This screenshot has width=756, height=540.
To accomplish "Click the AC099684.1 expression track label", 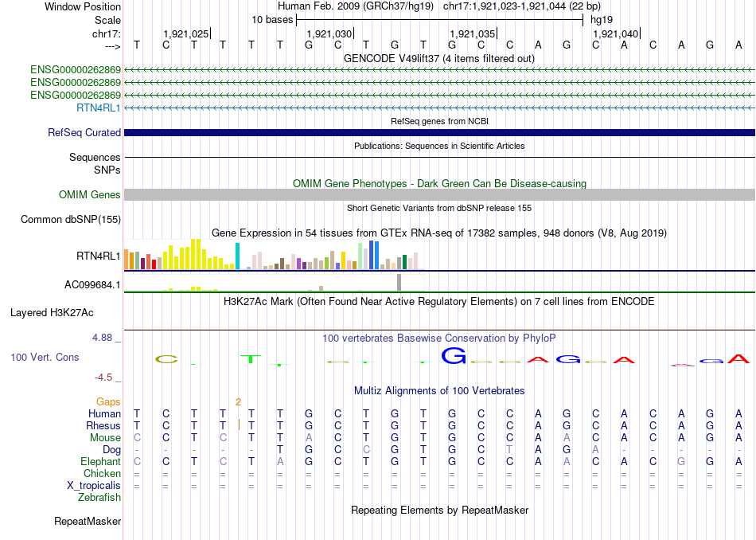I will point(92,284).
